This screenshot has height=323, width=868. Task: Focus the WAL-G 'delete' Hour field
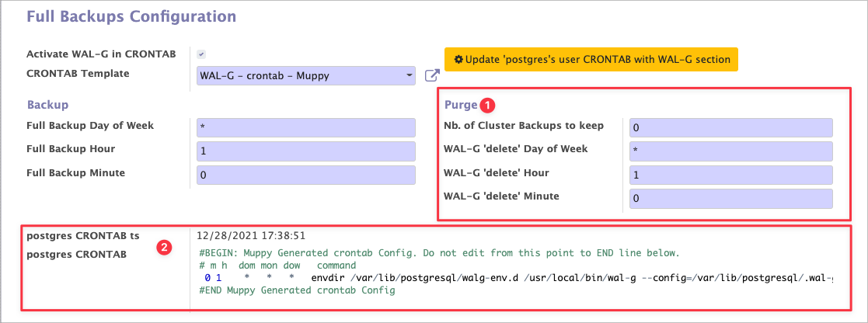[729, 175]
